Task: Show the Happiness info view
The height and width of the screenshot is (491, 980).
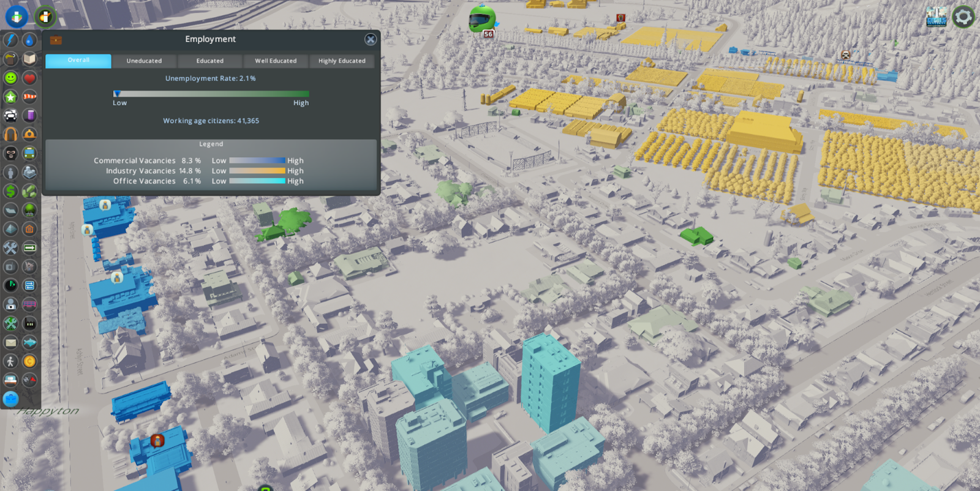Action: pos(10,78)
